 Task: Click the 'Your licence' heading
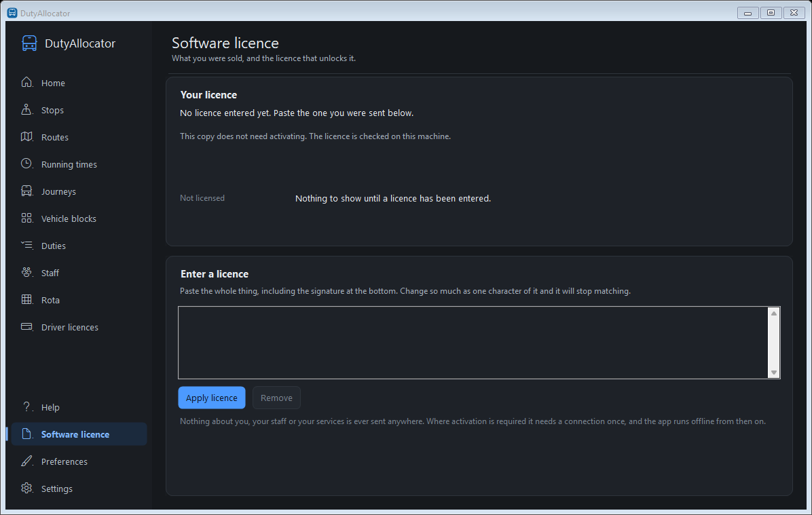coord(208,95)
